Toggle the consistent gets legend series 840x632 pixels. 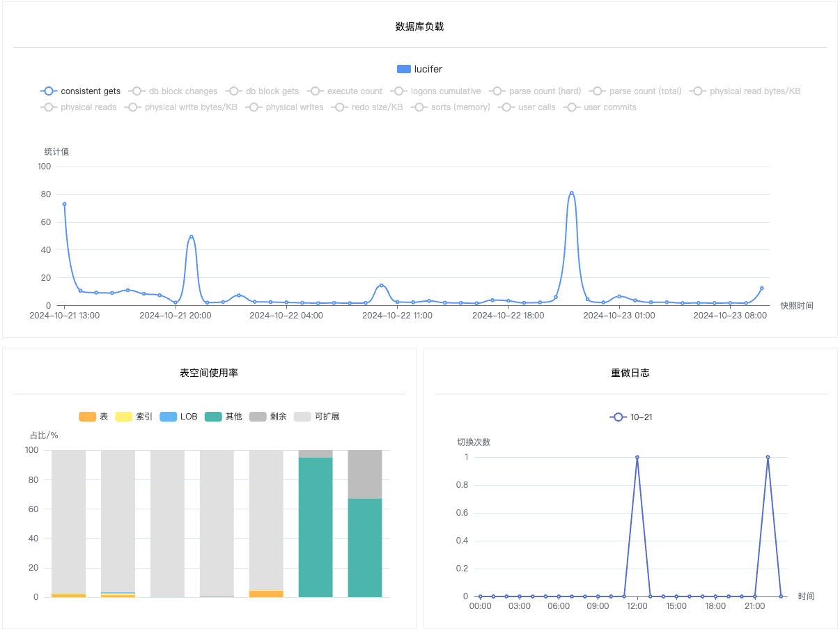(x=80, y=91)
